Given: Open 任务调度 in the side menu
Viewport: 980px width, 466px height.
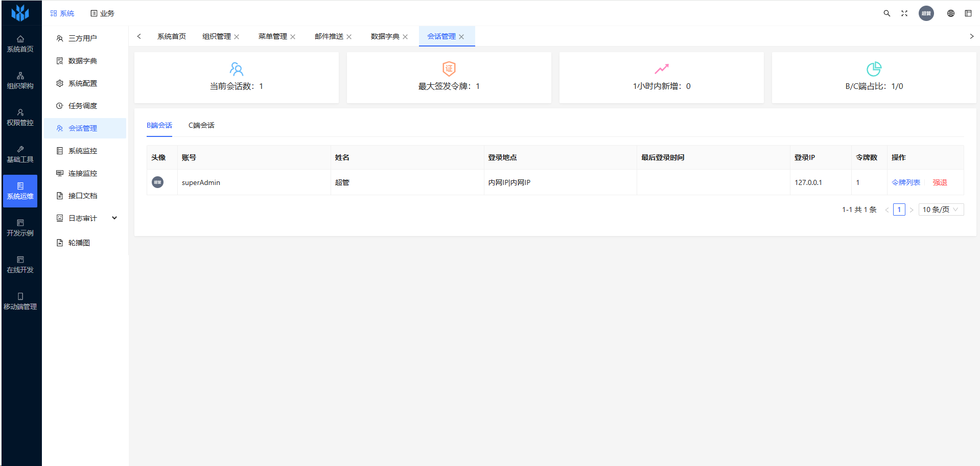Looking at the screenshot, I should click(x=83, y=106).
